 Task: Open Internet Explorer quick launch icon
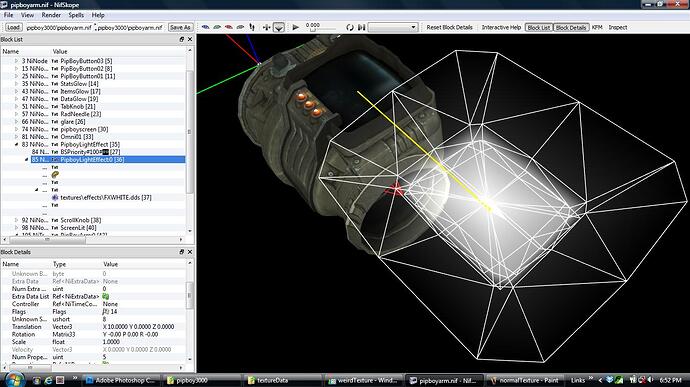pos(48,380)
